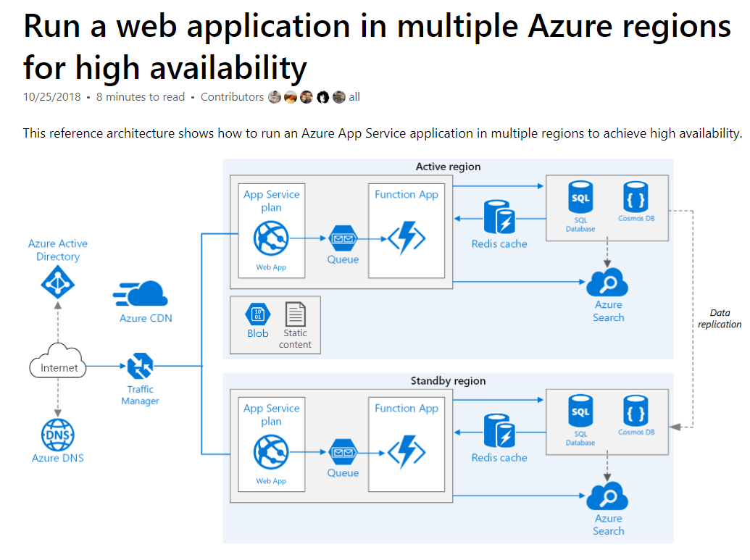
Task: Click the Internet cloud shape
Action: pos(58,367)
